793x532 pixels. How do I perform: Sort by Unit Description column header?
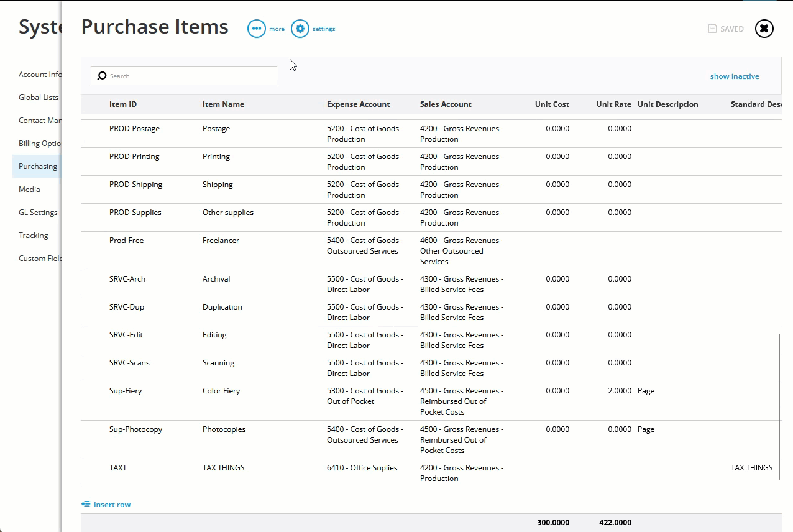(668, 104)
